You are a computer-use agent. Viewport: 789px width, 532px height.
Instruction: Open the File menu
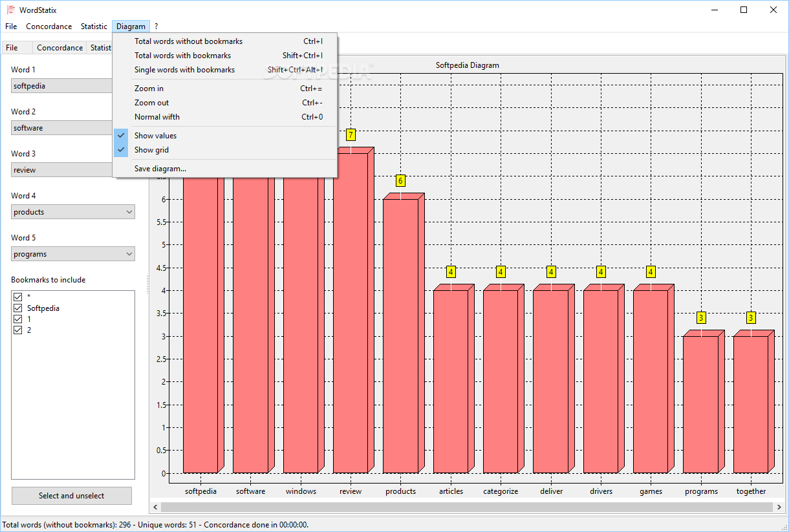[11, 27]
